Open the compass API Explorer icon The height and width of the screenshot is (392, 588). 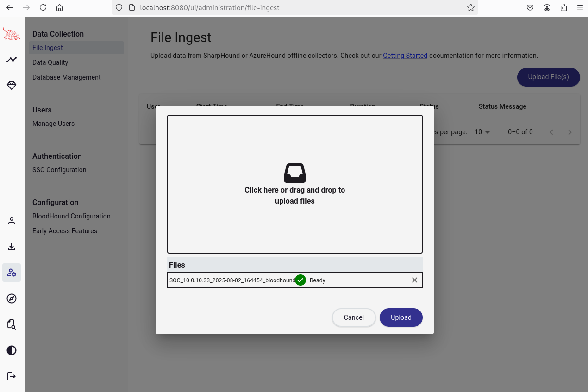[x=12, y=299]
